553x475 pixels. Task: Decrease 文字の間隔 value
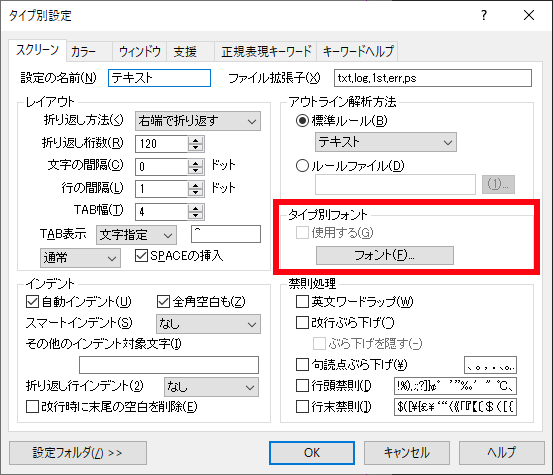click(x=195, y=171)
